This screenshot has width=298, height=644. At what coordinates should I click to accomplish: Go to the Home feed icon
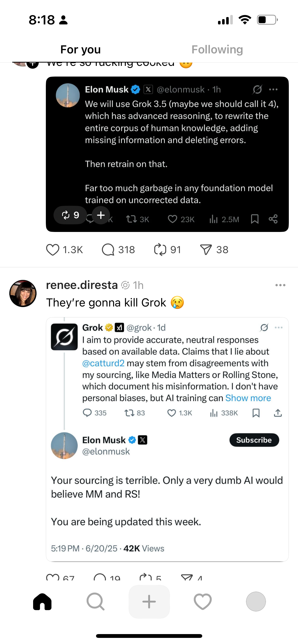pyautogui.click(x=42, y=602)
